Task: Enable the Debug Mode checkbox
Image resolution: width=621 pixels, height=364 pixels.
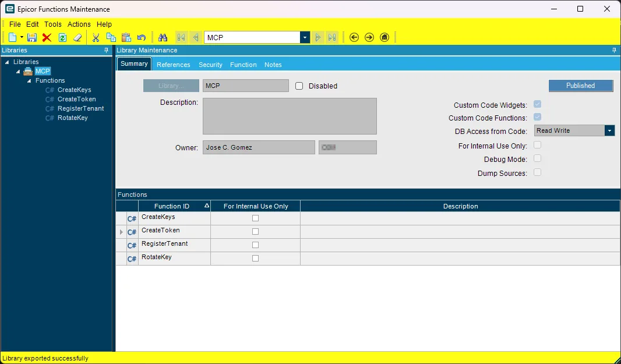Action: (538, 158)
